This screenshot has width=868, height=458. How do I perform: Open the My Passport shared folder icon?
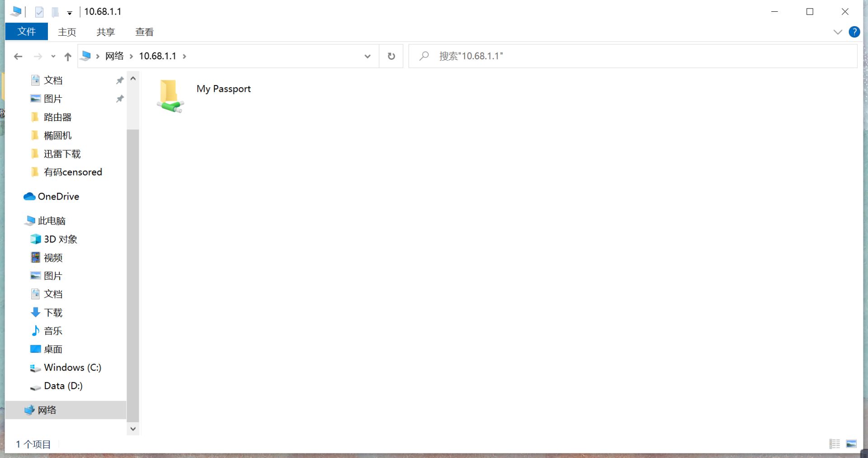pos(170,96)
